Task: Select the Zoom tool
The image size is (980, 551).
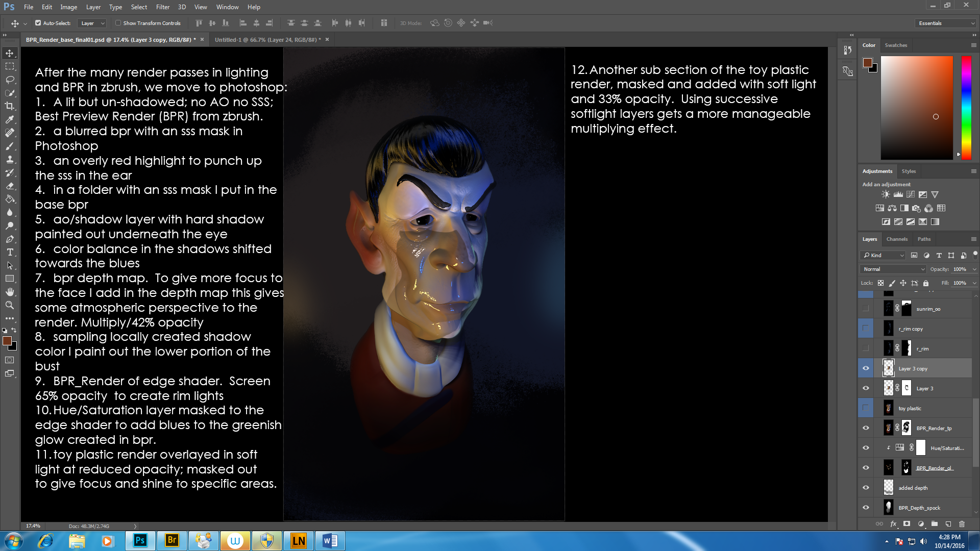Action: coord(10,305)
